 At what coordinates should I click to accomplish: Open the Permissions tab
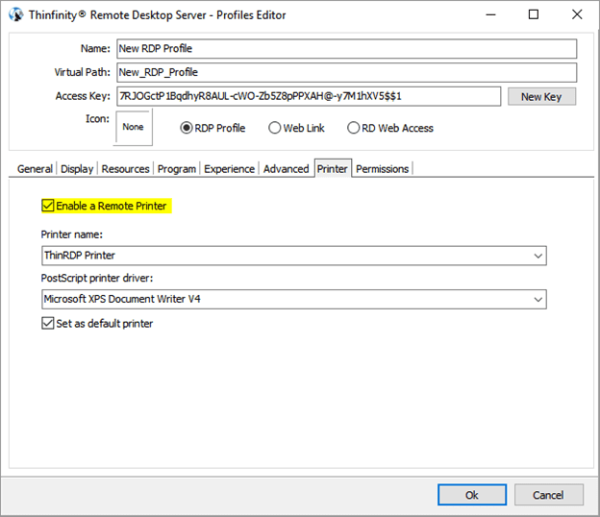pos(382,169)
